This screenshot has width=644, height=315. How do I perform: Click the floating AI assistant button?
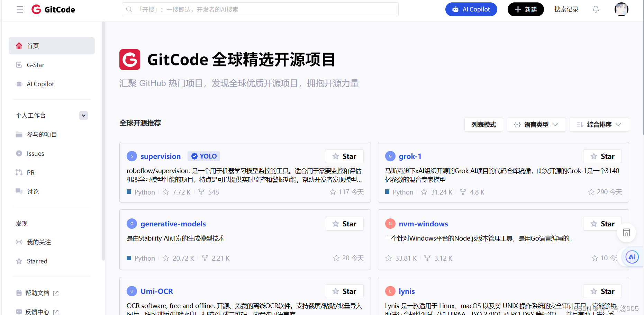point(632,257)
